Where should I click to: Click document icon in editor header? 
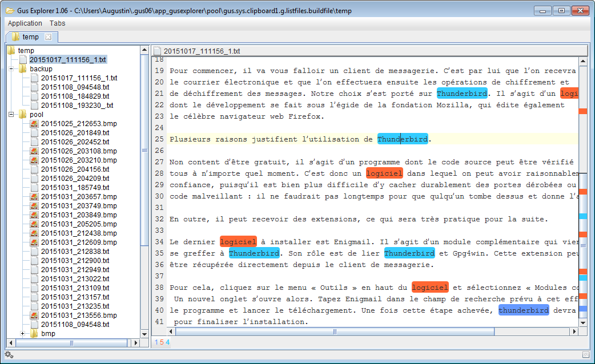click(x=157, y=51)
